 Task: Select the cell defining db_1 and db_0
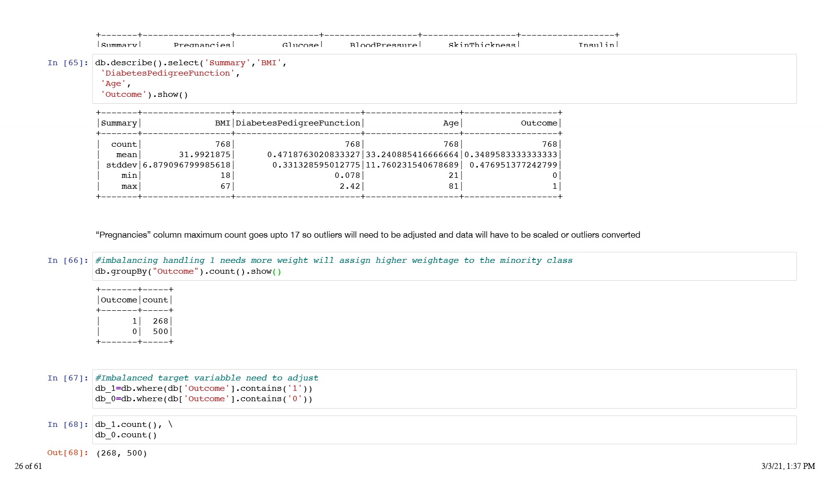coord(444,389)
